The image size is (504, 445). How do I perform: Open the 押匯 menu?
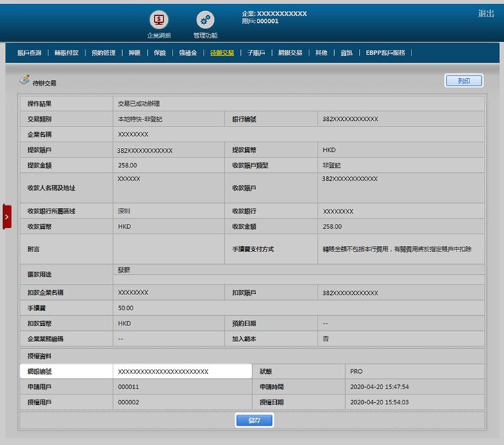point(134,53)
